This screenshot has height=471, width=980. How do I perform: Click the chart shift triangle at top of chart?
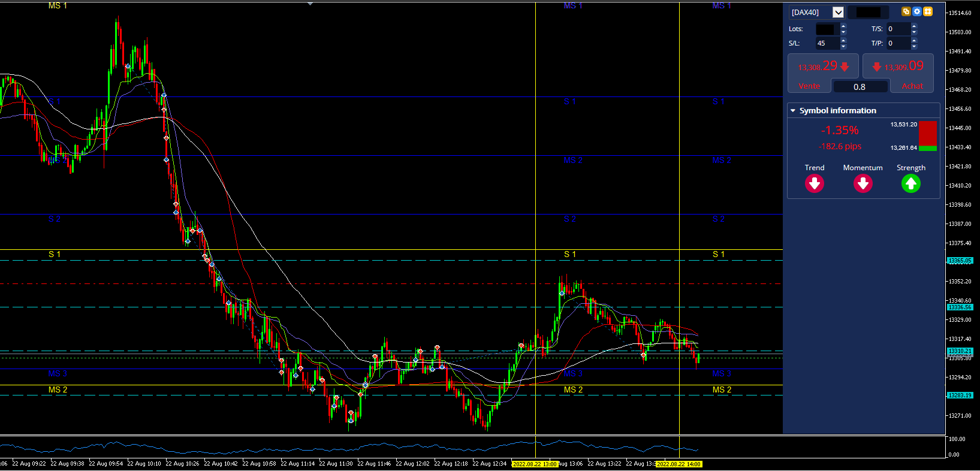pos(310,4)
